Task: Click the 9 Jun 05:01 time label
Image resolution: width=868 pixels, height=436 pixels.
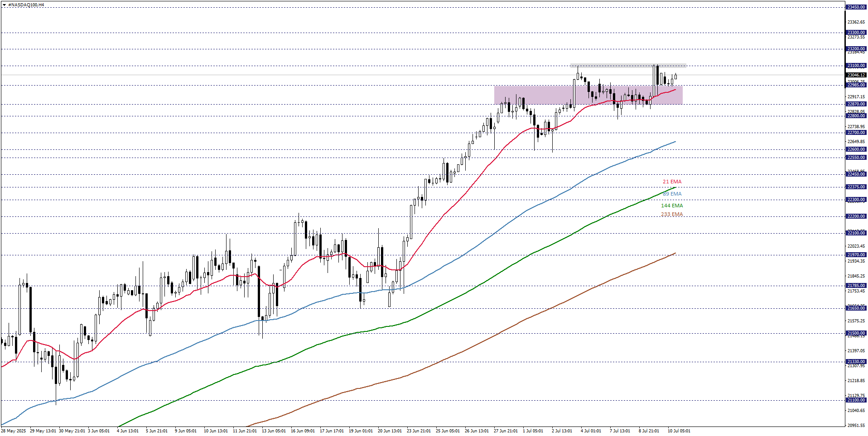Action: point(186,431)
